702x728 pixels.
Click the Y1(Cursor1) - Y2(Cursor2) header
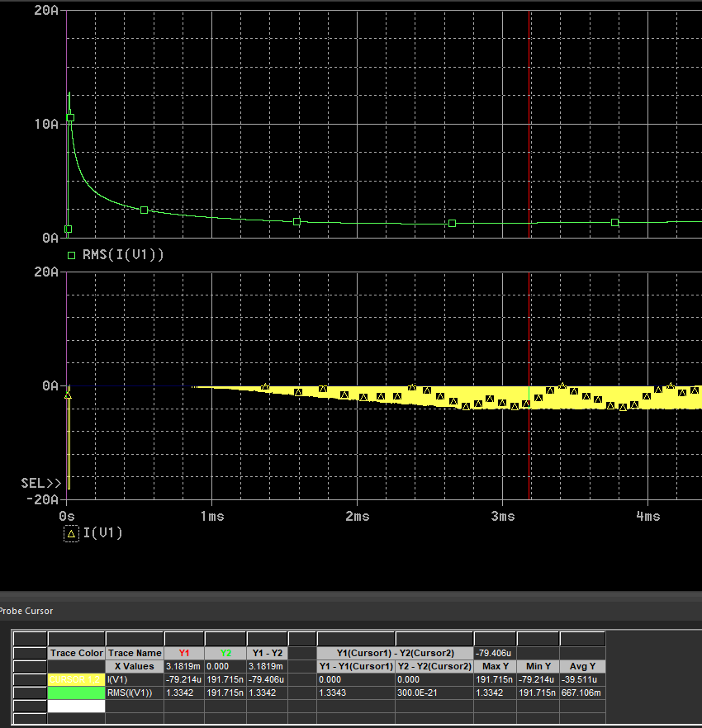(396, 653)
